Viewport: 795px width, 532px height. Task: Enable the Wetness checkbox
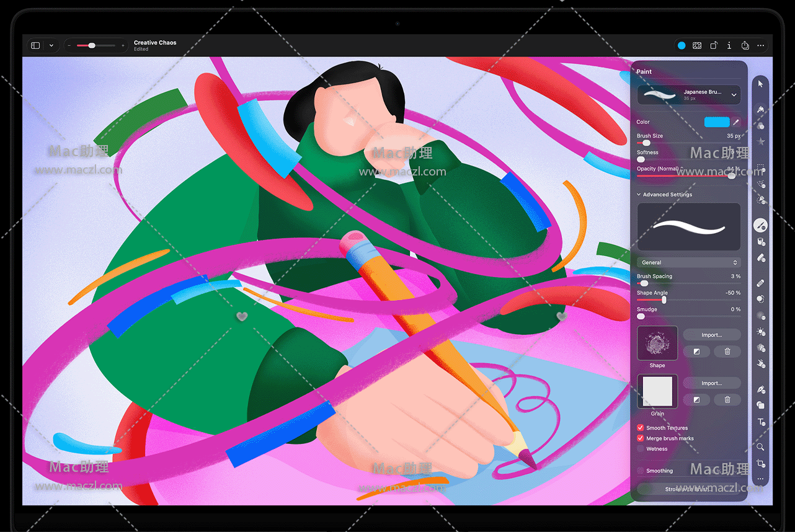(x=641, y=449)
